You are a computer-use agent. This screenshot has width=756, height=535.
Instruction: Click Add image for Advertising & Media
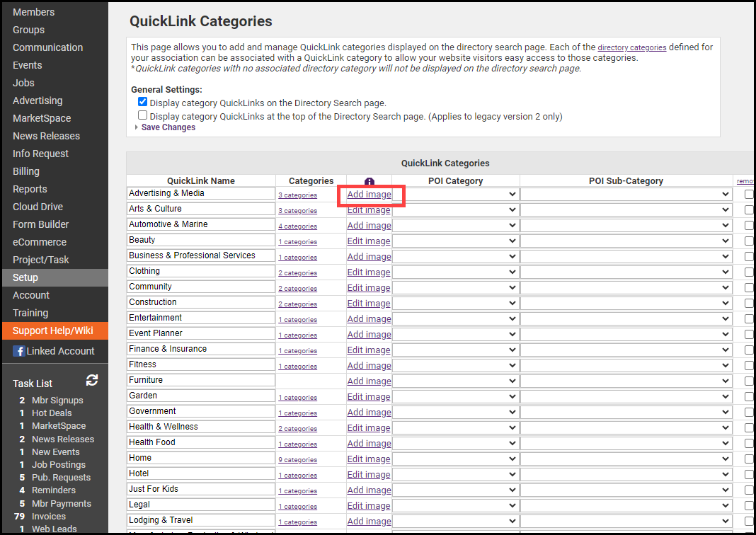[369, 195]
